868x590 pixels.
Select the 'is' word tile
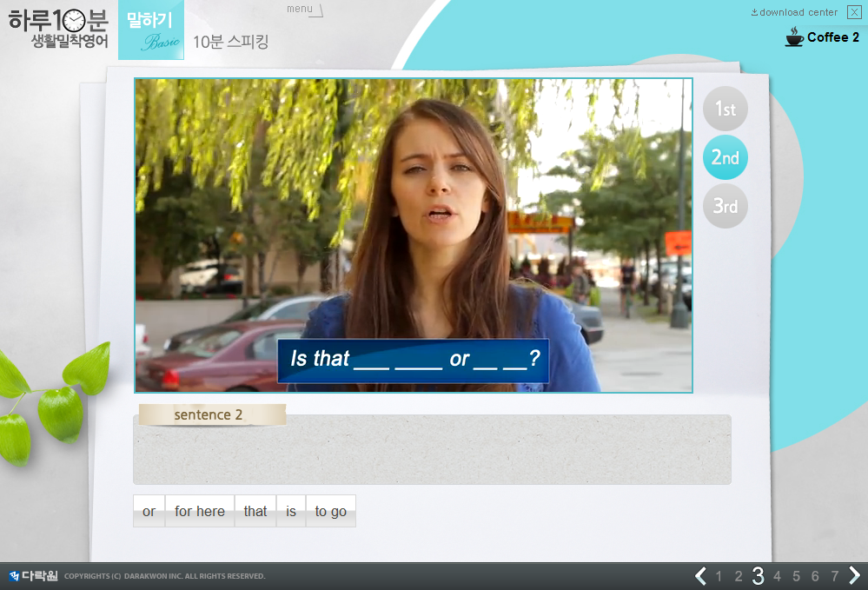pos(291,511)
